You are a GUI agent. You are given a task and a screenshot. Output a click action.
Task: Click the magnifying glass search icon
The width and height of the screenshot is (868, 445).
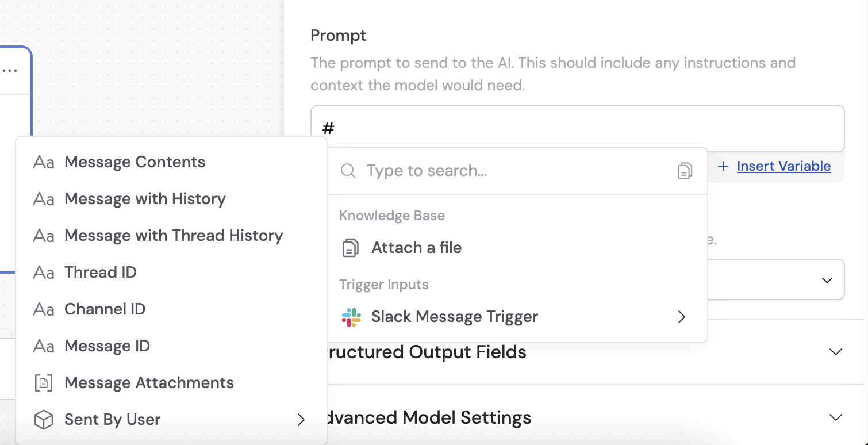[349, 171]
